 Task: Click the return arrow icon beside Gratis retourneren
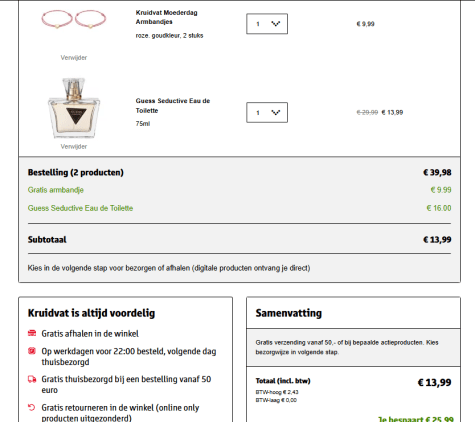pyautogui.click(x=32, y=407)
